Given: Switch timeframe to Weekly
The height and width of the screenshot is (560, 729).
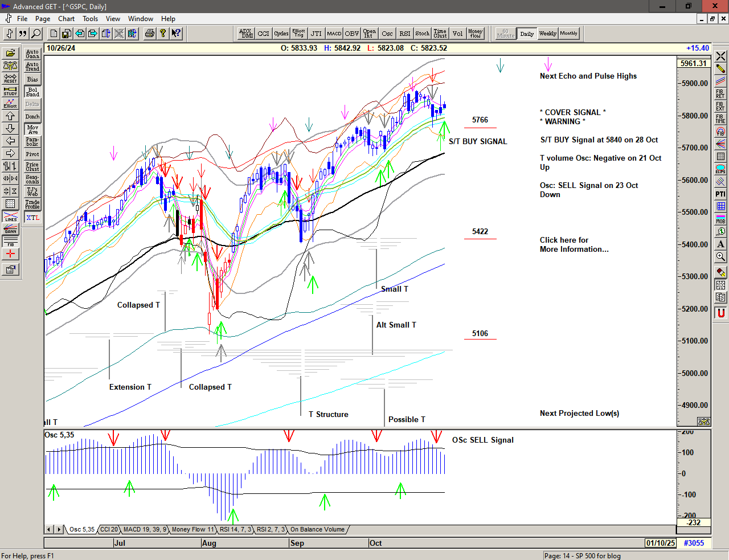Looking at the screenshot, I should click(547, 34).
